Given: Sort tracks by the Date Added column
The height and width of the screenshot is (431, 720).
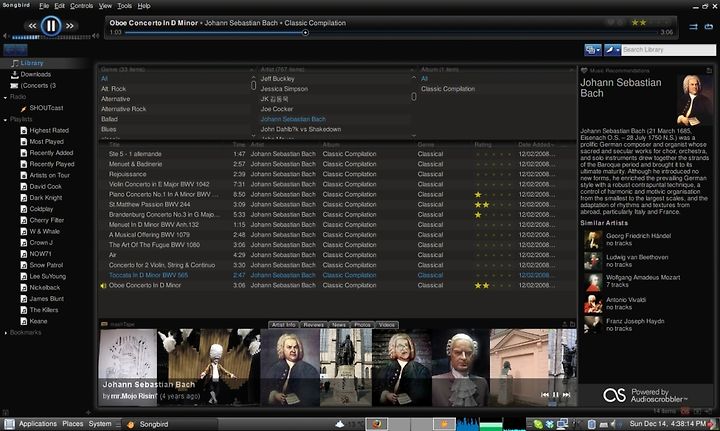Looking at the screenshot, I should [x=535, y=145].
